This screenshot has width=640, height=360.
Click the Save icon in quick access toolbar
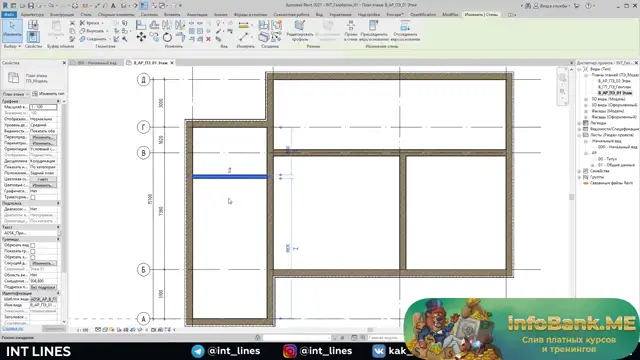pyautogui.click(x=31, y=6)
